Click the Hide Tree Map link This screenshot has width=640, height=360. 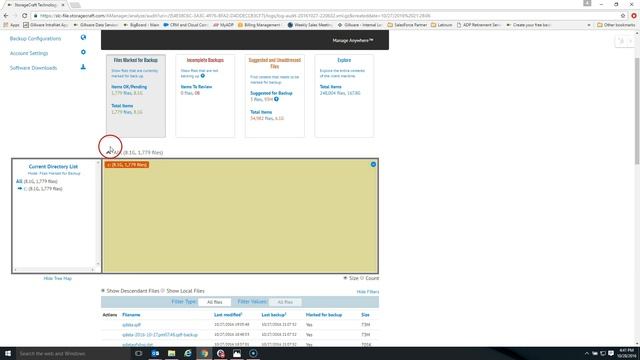coord(58,278)
